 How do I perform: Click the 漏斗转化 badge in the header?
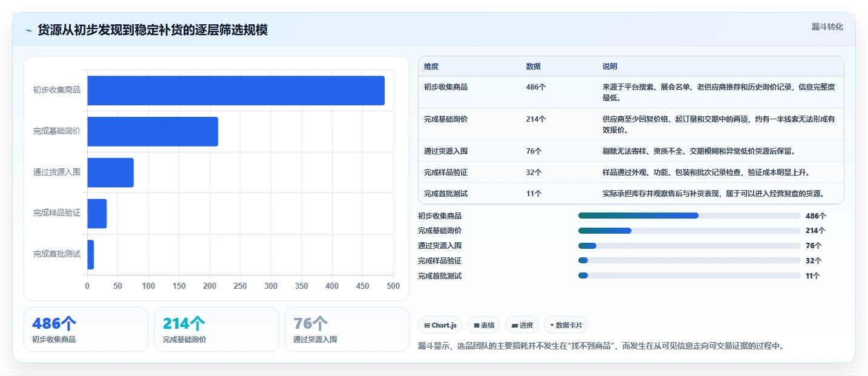click(x=827, y=27)
